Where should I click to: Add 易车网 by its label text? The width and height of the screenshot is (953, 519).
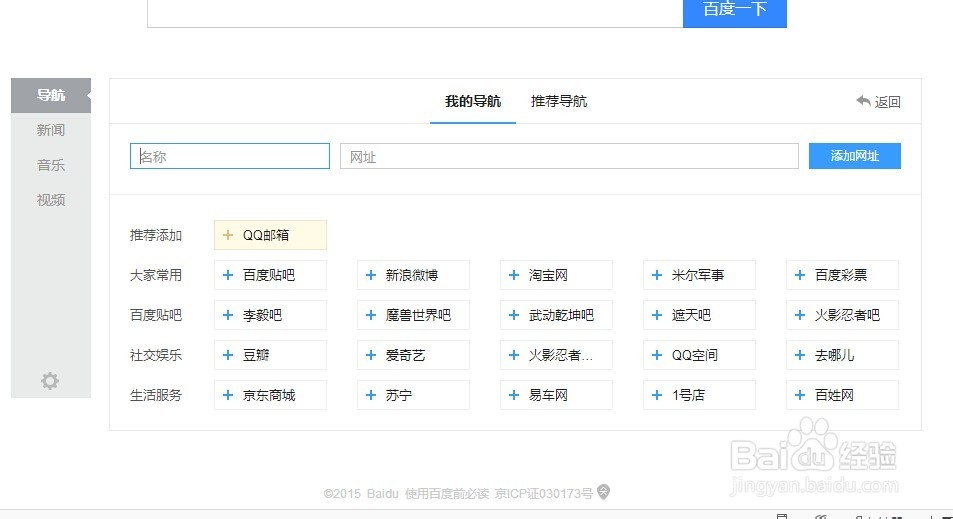pos(548,396)
